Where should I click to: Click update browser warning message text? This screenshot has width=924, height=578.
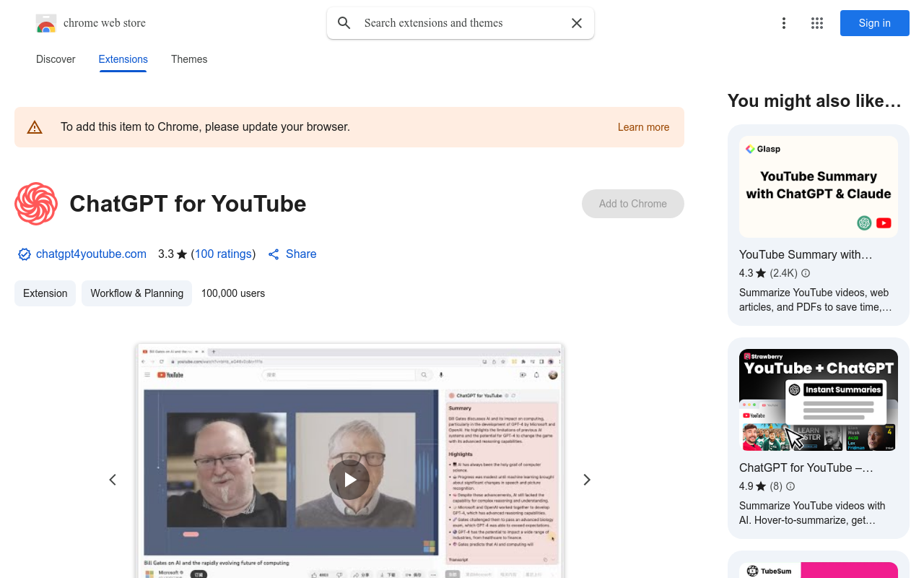[x=206, y=127]
